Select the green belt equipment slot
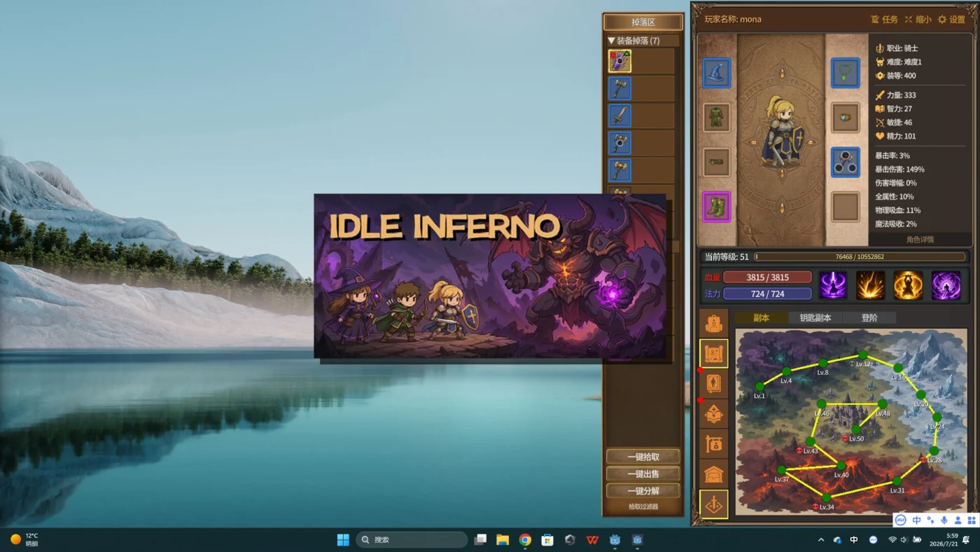Screen dimensions: 980x552 (716, 163)
